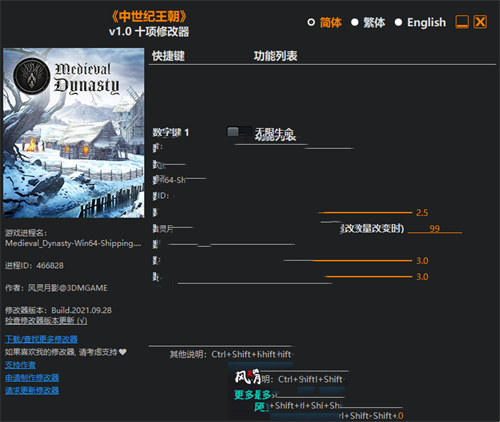This screenshot has height=422, width=500.
Task: Click 检查修改器版本更新 (√) link
Action: tap(46, 321)
